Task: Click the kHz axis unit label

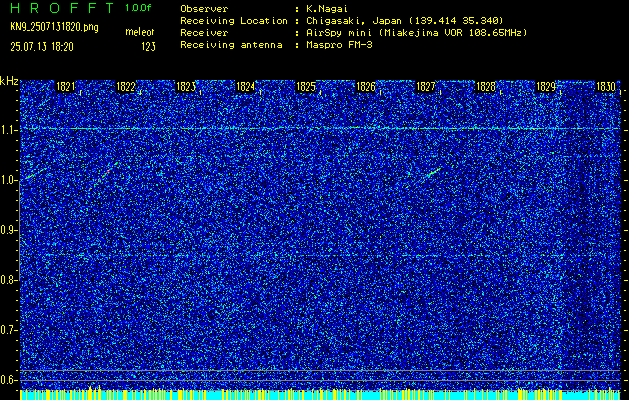Action: (9, 81)
